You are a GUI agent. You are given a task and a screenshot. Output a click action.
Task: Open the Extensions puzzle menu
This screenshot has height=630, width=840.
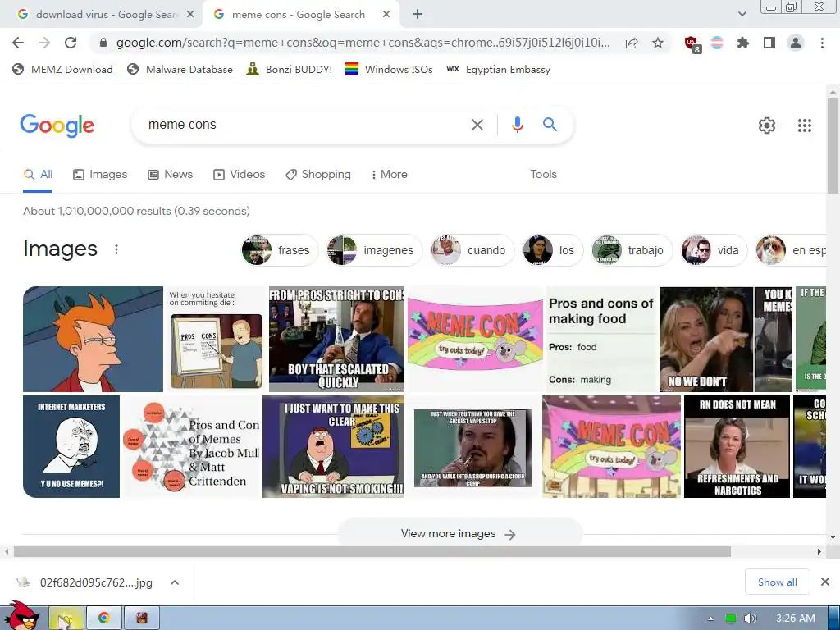[x=743, y=43]
